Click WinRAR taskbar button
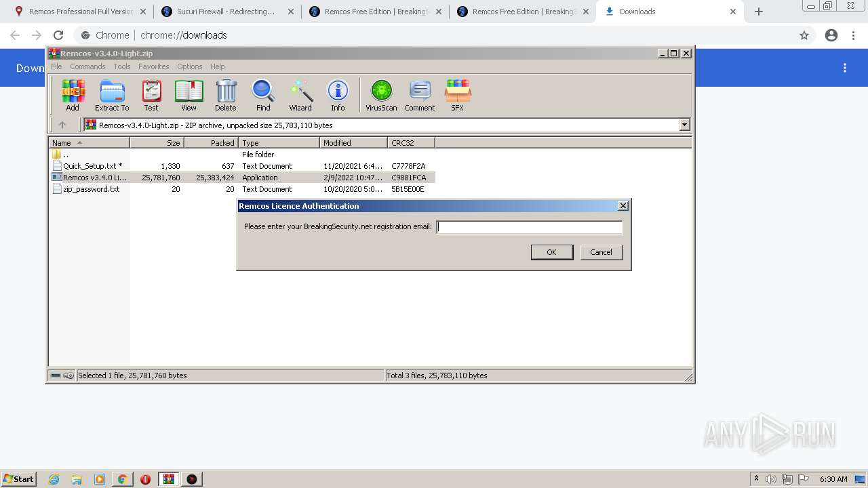 tap(169, 479)
